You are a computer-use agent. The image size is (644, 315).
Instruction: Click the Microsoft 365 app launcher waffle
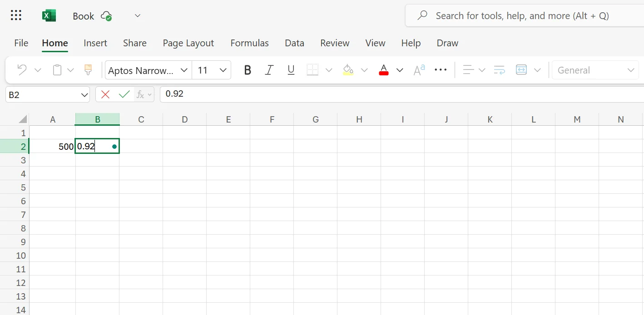coord(16,15)
